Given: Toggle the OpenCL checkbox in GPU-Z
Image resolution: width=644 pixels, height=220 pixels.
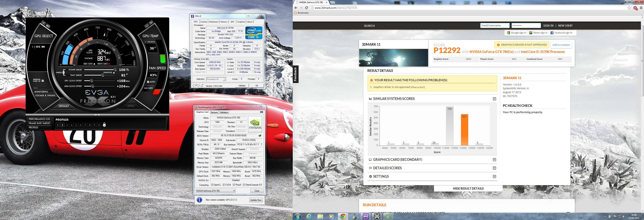Looking at the screenshot, I should (x=212, y=185).
